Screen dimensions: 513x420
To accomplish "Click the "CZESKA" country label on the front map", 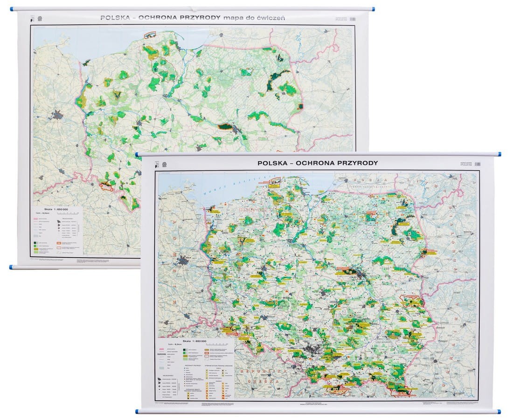I will 263,382.
